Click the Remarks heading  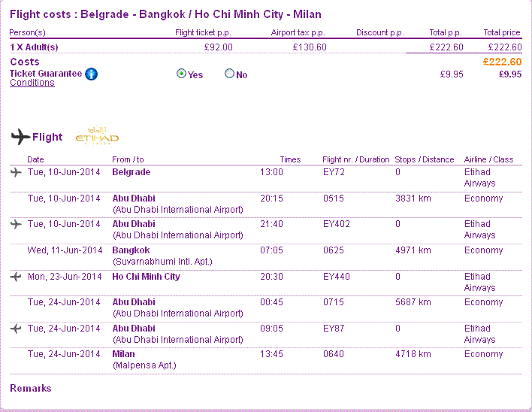pos(30,388)
